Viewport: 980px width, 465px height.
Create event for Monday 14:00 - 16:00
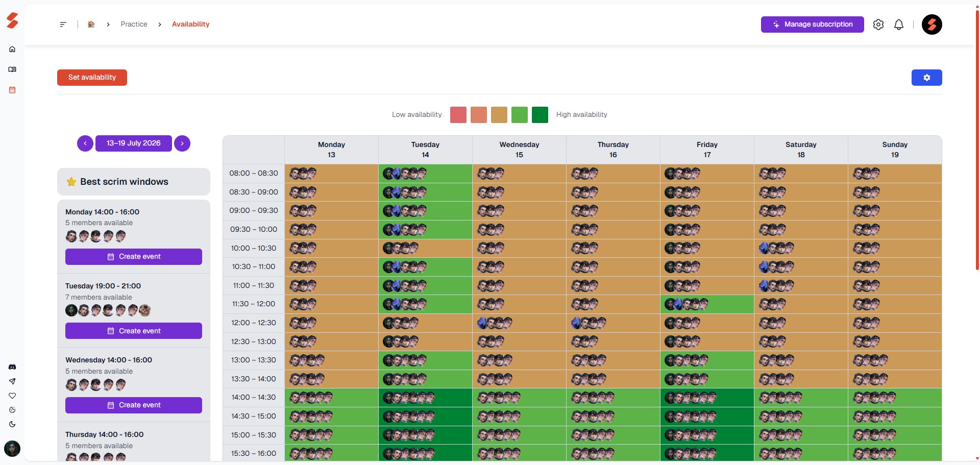(x=134, y=257)
